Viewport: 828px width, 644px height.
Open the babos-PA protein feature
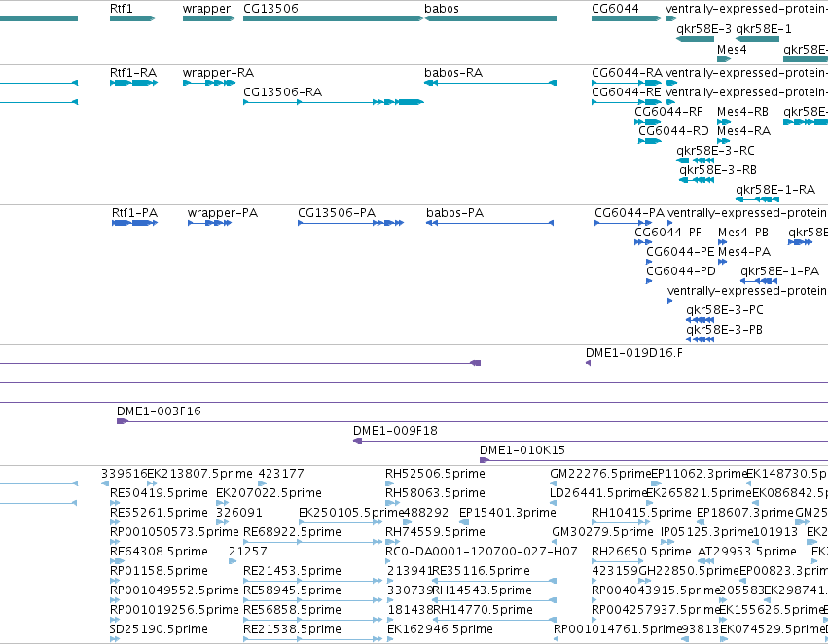pos(489,223)
